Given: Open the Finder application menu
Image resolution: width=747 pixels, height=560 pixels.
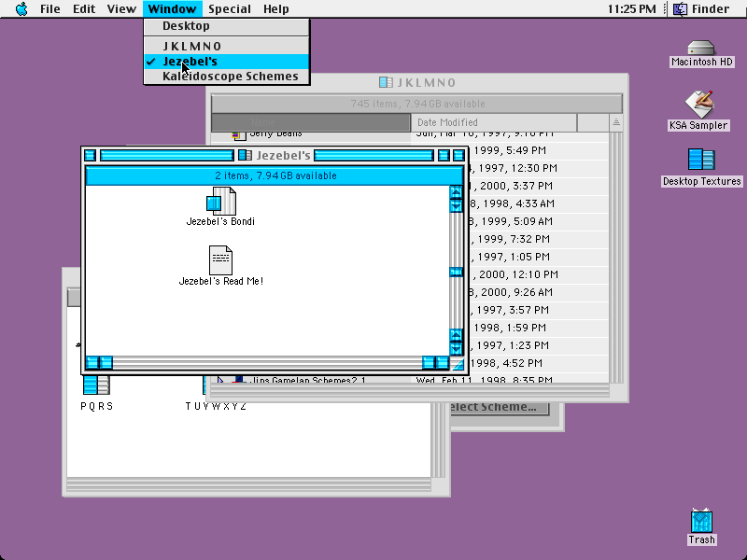Looking at the screenshot, I should tap(701, 8).
